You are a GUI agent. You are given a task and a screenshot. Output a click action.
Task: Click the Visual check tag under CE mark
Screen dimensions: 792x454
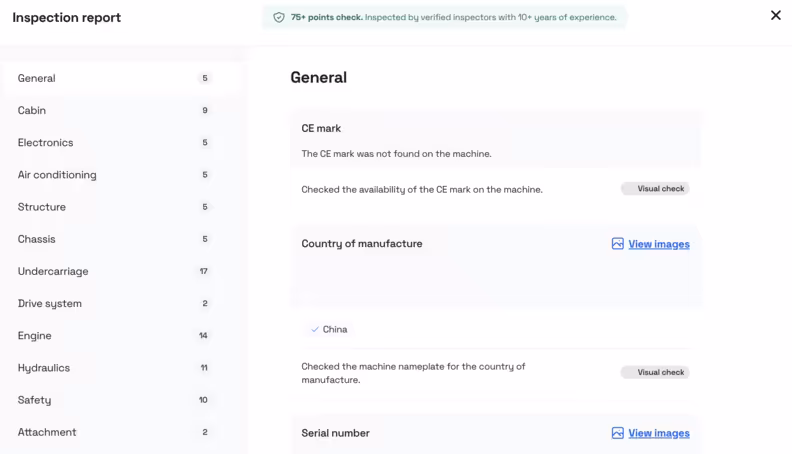(x=655, y=188)
